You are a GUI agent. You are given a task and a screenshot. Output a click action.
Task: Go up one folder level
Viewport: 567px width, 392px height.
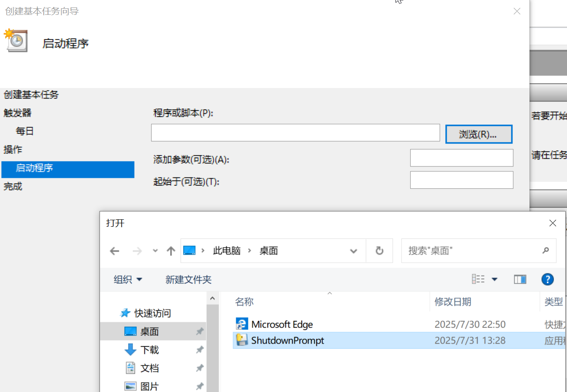coord(171,251)
